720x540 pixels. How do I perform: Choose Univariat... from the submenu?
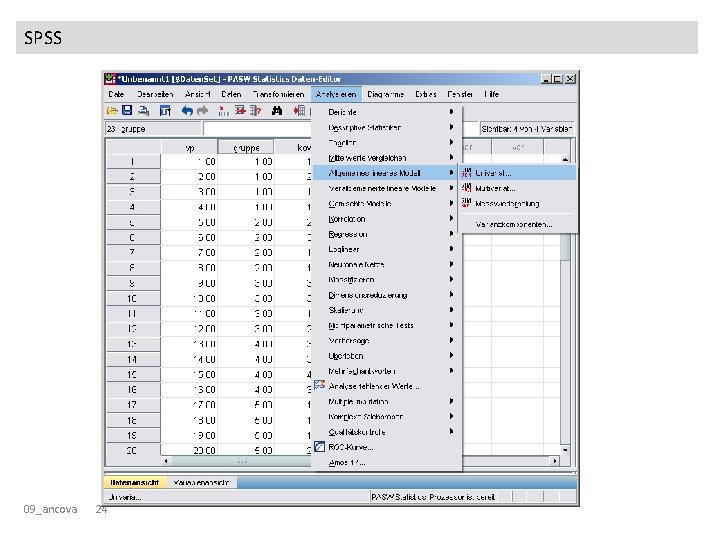click(519, 173)
